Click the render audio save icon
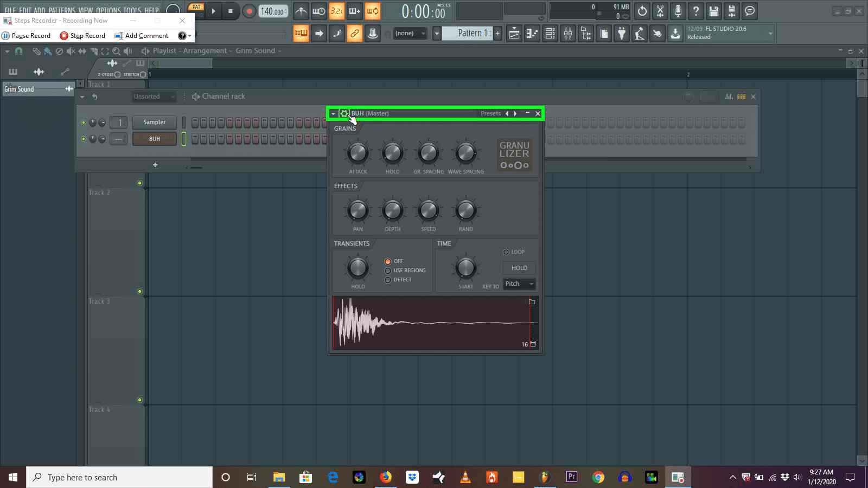This screenshot has height=488, width=868. [x=731, y=11]
